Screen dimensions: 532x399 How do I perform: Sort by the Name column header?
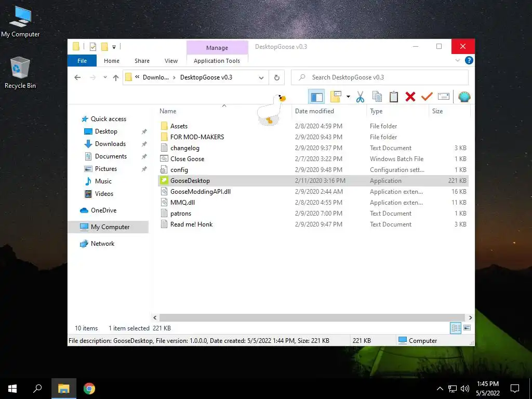168,111
